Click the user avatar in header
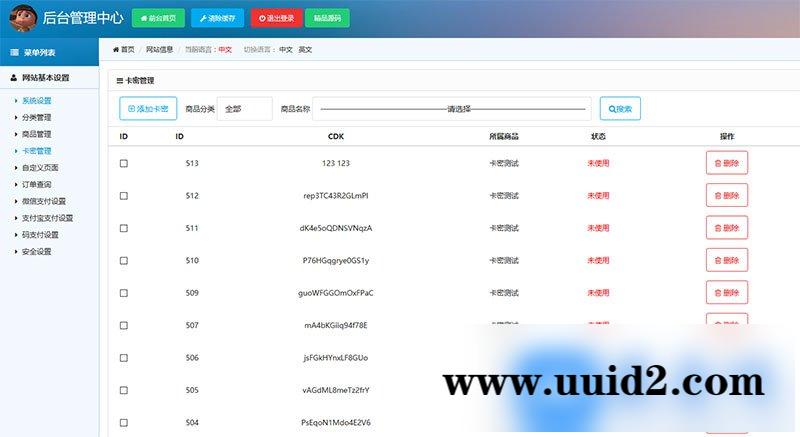800x437 pixels. click(20, 18)
